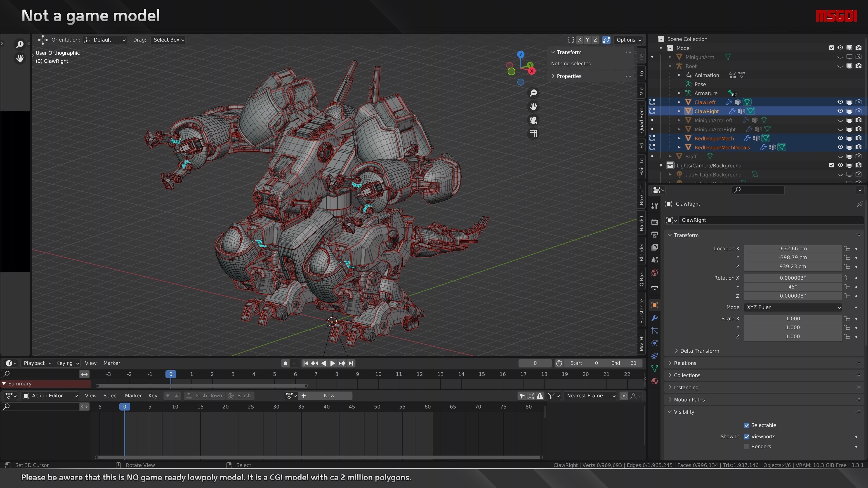Click the viewport zoom magnifier icon
The image size is (868, 488).
click(x=533, y=93)
